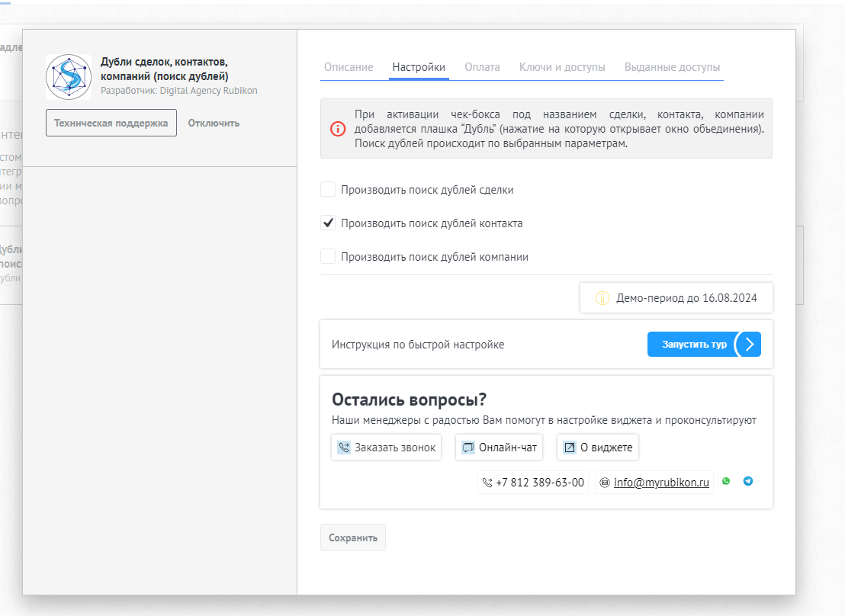Click the external link icon in О виджете
This screenshot has width=845, height=616.
570,448
